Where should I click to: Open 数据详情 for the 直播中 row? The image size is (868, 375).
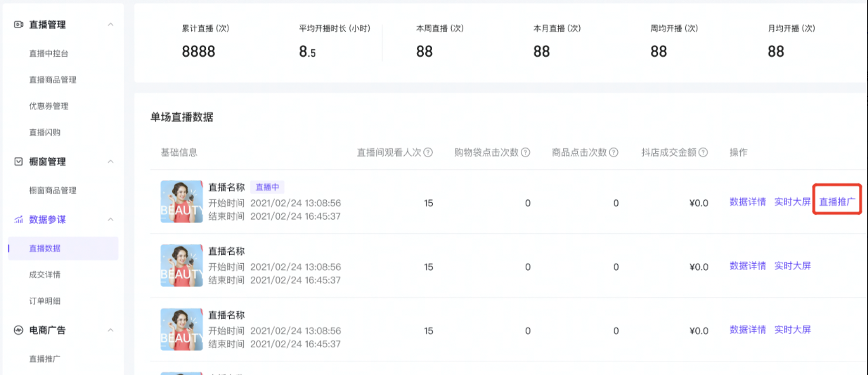[748, 202]
